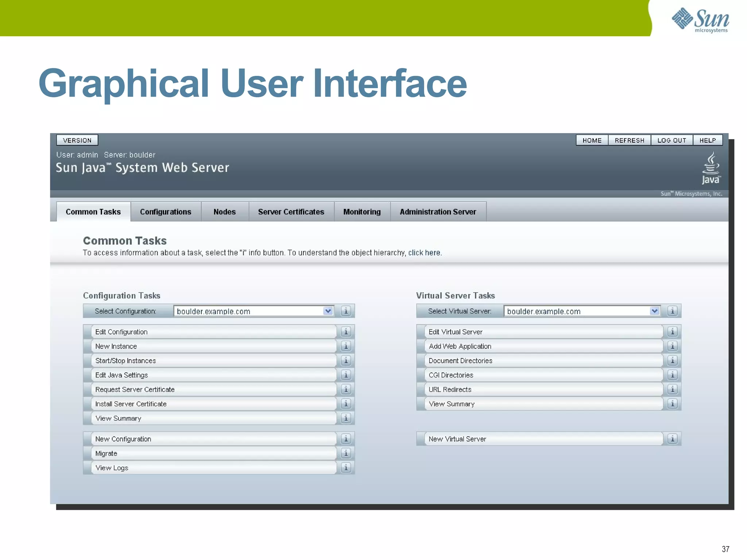Open the Nodes tab
Image resolution: width=747 pixels, height=560 pixels.
[x=225, y=212]
